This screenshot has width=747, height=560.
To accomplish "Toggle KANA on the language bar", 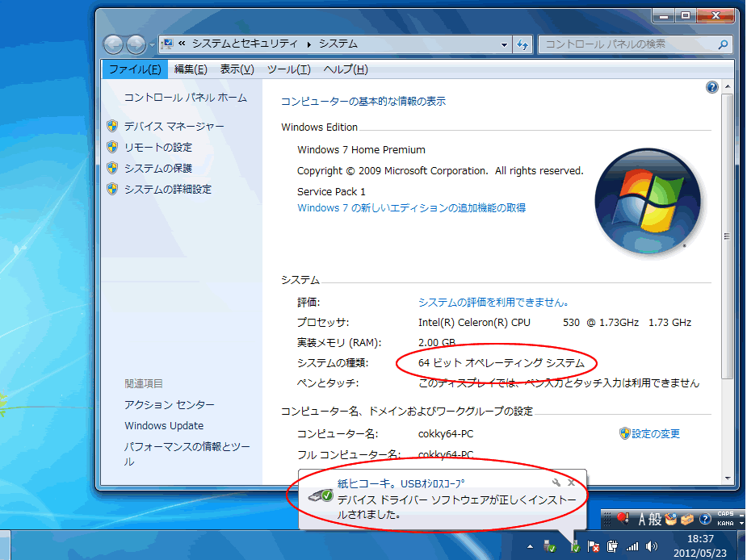I will 725,524.
